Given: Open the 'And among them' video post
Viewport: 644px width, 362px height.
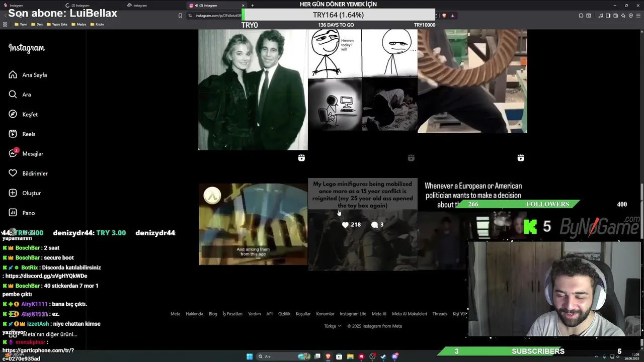Looking at the screenshot, I should [253, 224].
